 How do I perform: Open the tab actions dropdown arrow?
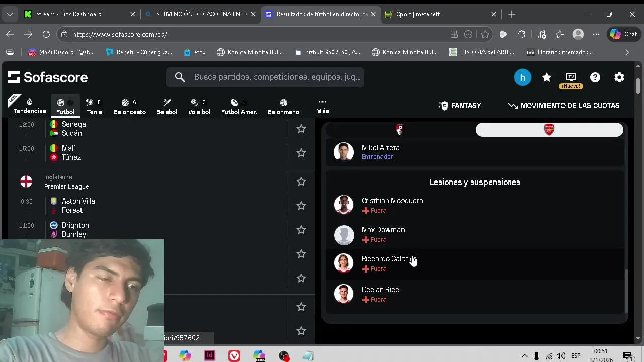point(10,14)
